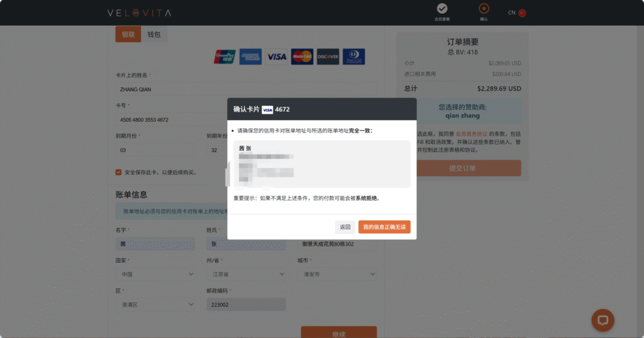The height and width of the screenshot is (338, 644).
Task: Select the UnionPay card icon
Action: point(225,57)
